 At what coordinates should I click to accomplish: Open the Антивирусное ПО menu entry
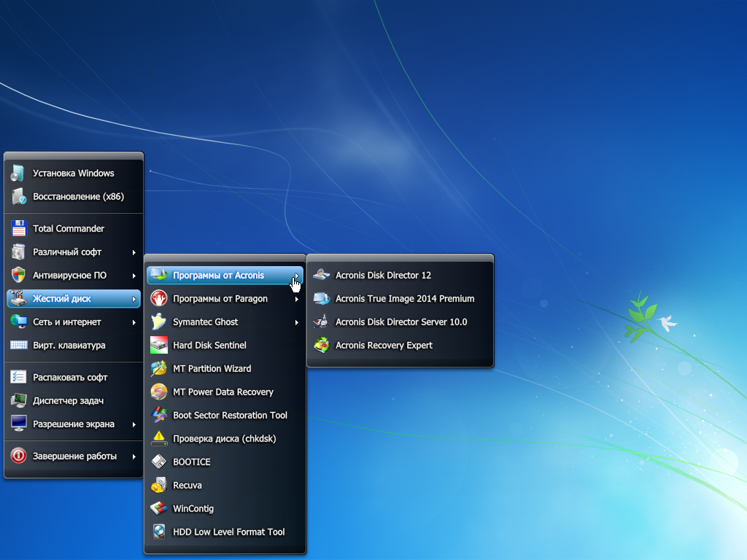[x=69, y=275]
